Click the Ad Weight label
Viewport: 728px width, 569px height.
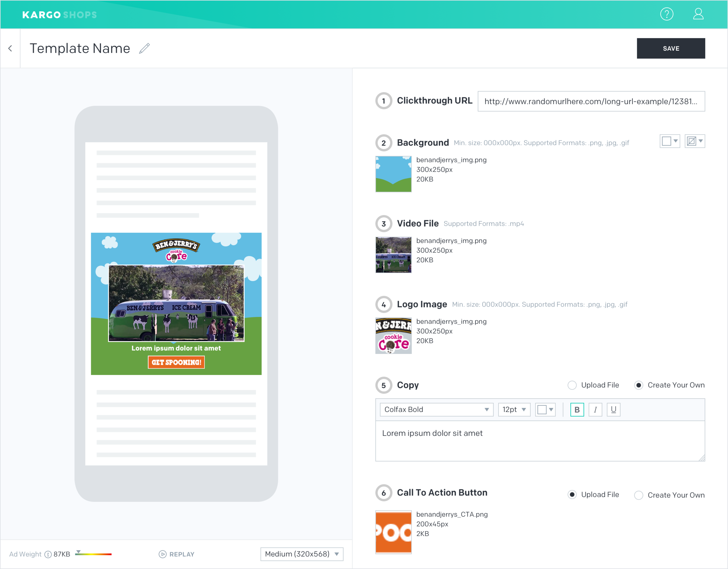pos(25,554)
